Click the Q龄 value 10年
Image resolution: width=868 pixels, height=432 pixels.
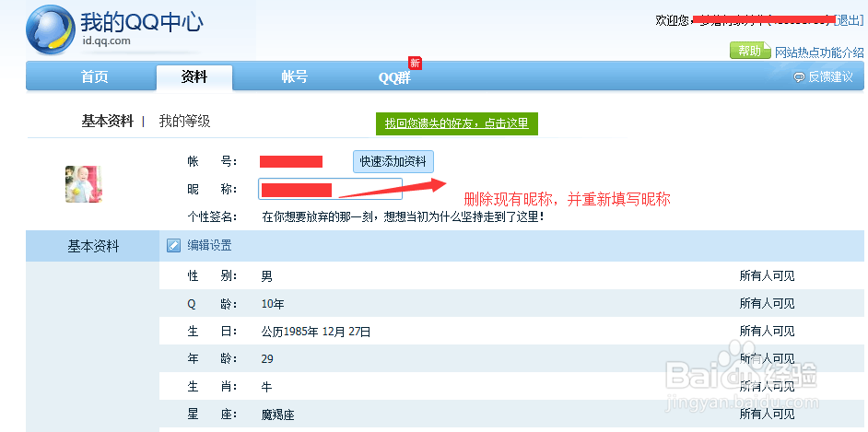pos(273,304)
